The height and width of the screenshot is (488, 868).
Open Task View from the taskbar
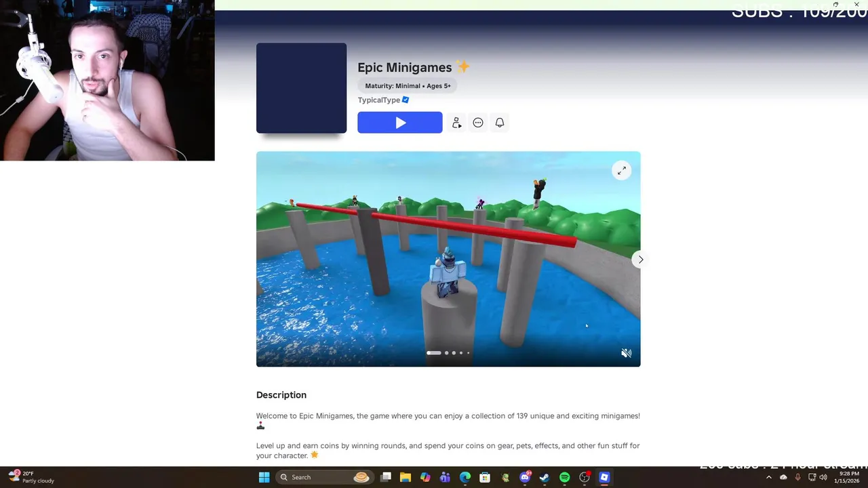[386, 477]
